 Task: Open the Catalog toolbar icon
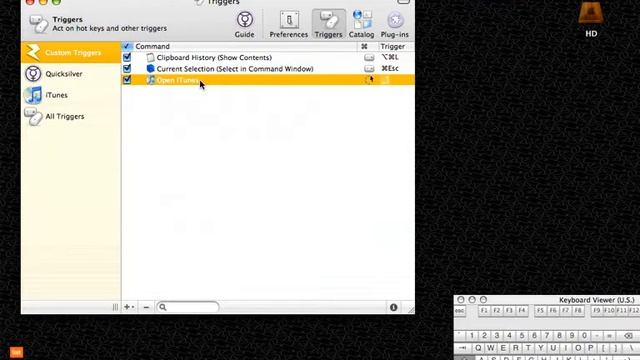pyautogui.click(x=361, y=24)
